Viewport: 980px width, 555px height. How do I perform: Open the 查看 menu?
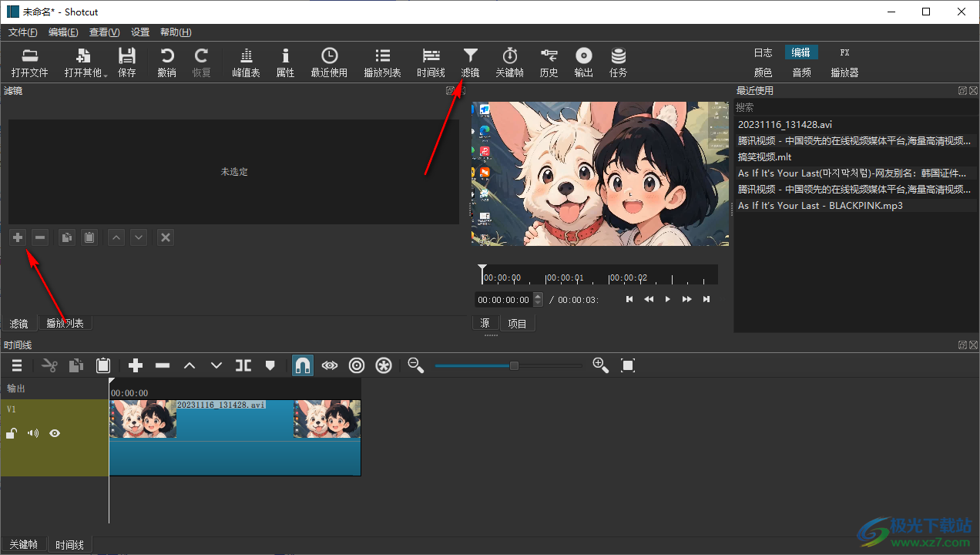[105, 32]
